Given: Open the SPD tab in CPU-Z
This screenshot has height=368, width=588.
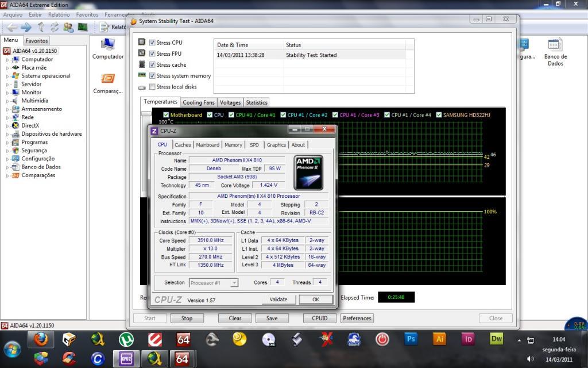Looking at the screenshot, I should [x=254, y=144].
